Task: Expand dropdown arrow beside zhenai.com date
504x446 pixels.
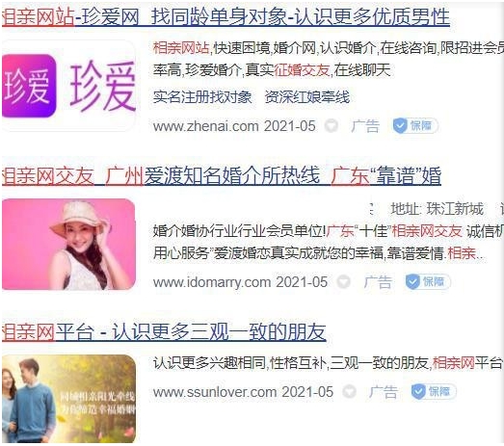Action: (332, 125)
